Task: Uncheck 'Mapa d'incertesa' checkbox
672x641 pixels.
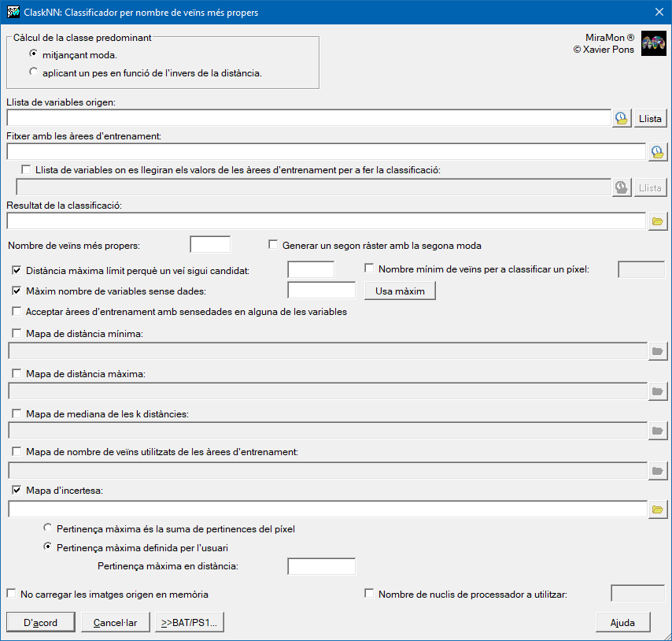Action: tap(17, 490)
